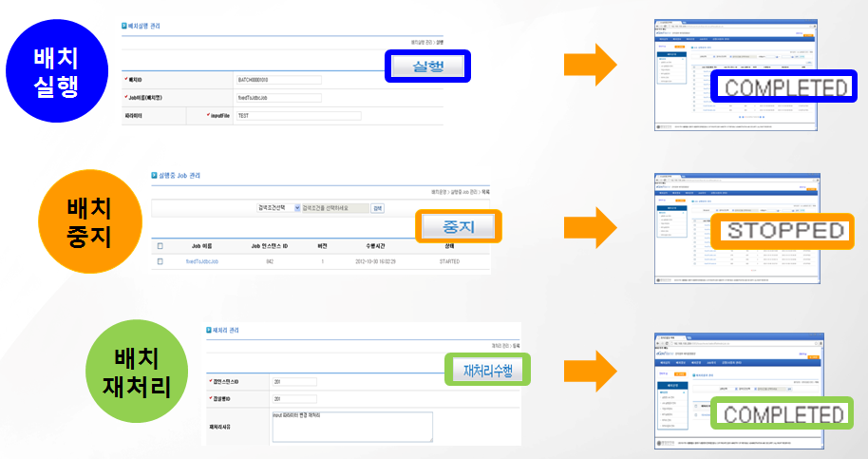The image size is (868, 459).
Task: Check the fixedToJdbcJob row checkbox
Action: (160, 260)
